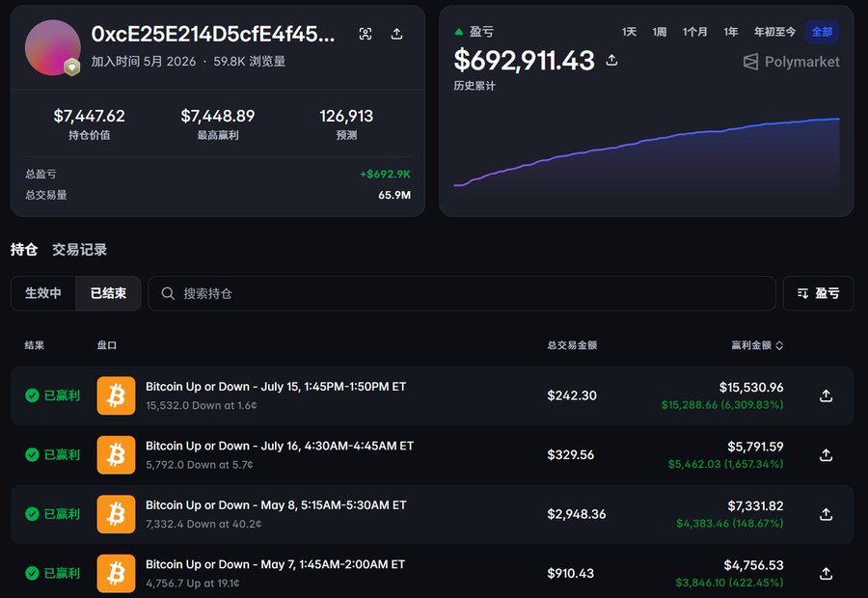The image size is (868, 598).
Task: Click the 126,913 预测 count
Action: click(x=346, y=116)
